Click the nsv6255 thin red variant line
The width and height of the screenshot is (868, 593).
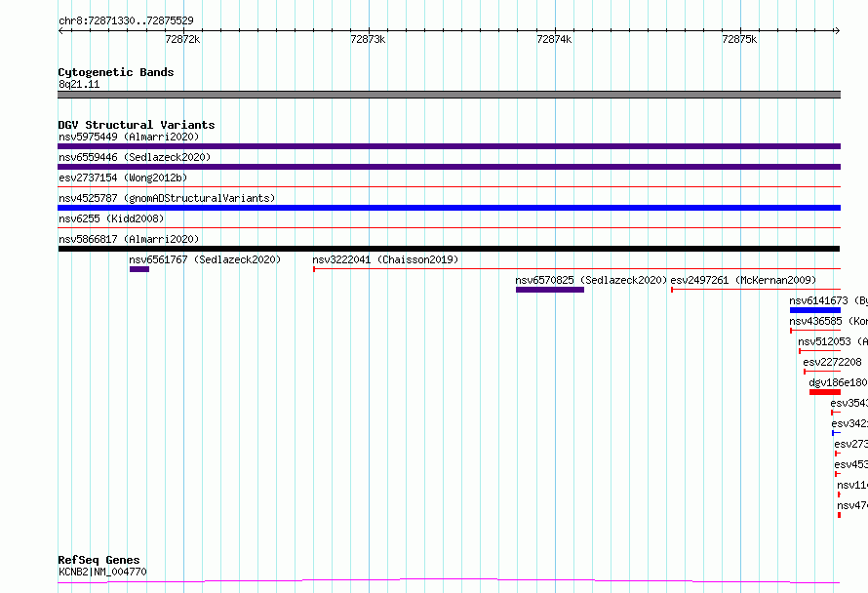(449, 228)
